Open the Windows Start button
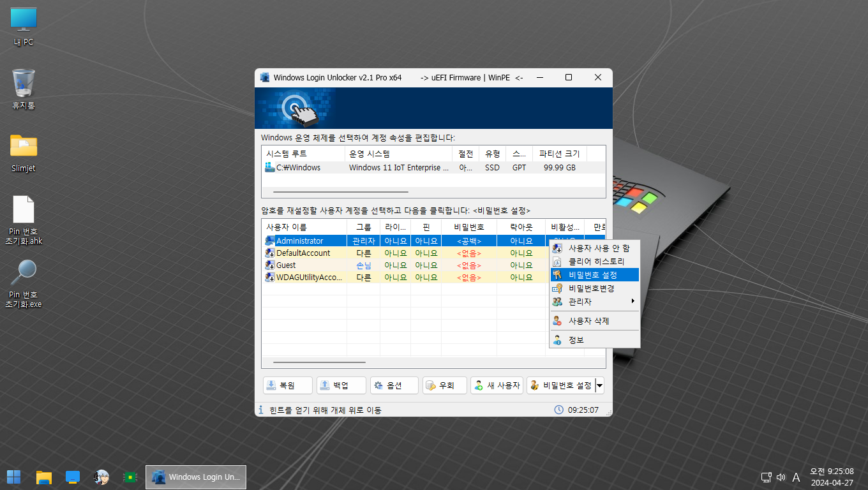This screenshot has width=868, height=490. [x=13, y=477]
